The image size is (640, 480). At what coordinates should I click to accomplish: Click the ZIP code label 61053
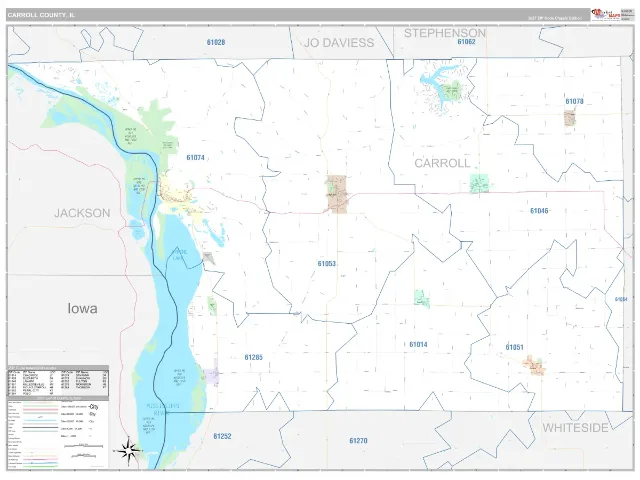tap(327, 264)
